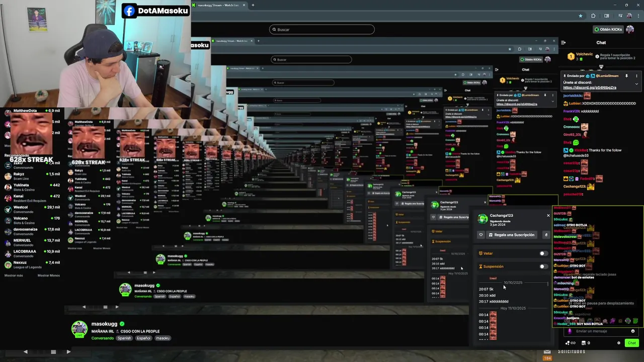The image size is (644, 362).
Task: Open the browser profile avatar in toolbar
Action: (629, 16)
